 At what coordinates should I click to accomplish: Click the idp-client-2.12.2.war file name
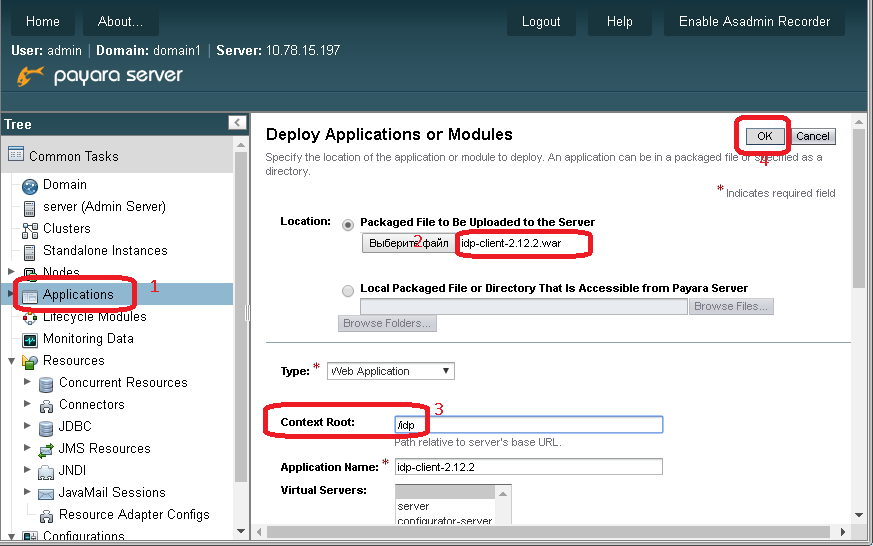pos(511,243)
